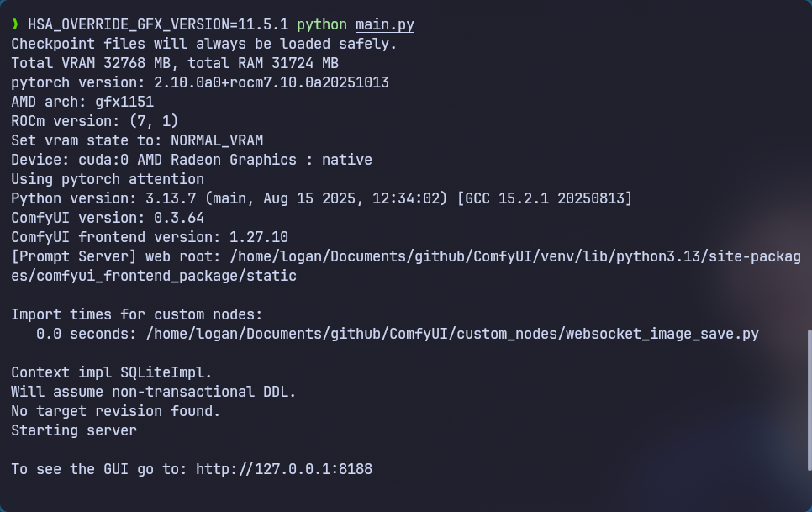Click the "Device: cuda:0 AMD Radeon Graphics" line
The width and height of the screenshot is (812, 512).
(x=192, y=160)
